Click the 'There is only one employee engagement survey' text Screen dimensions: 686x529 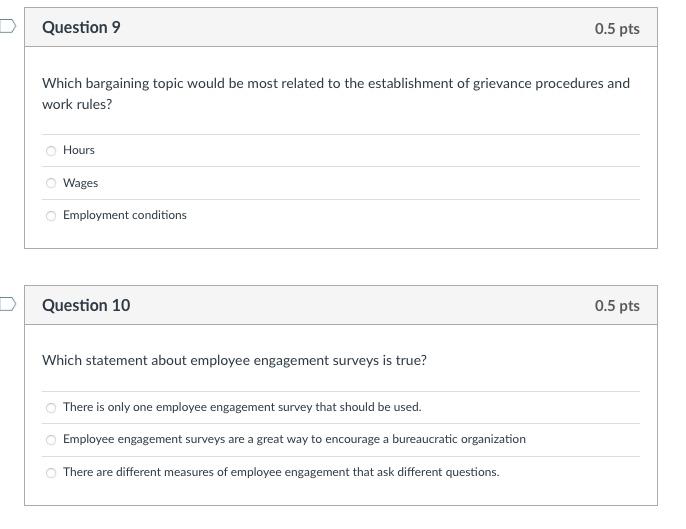(242, 407)
